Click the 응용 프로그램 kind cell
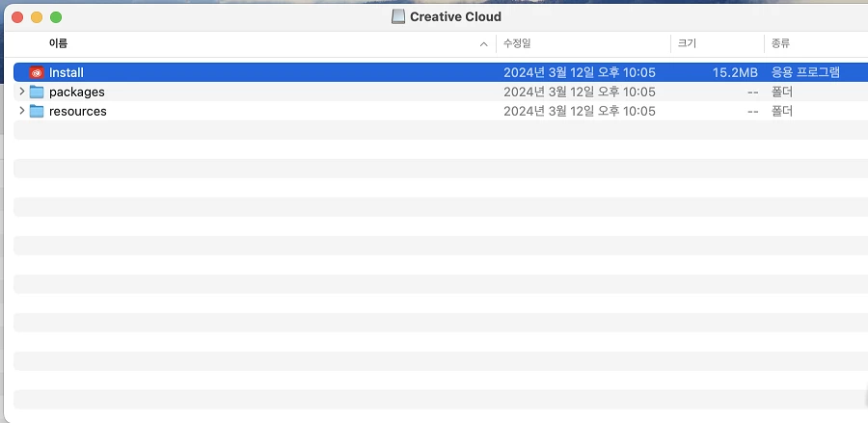 click(805, 72)
